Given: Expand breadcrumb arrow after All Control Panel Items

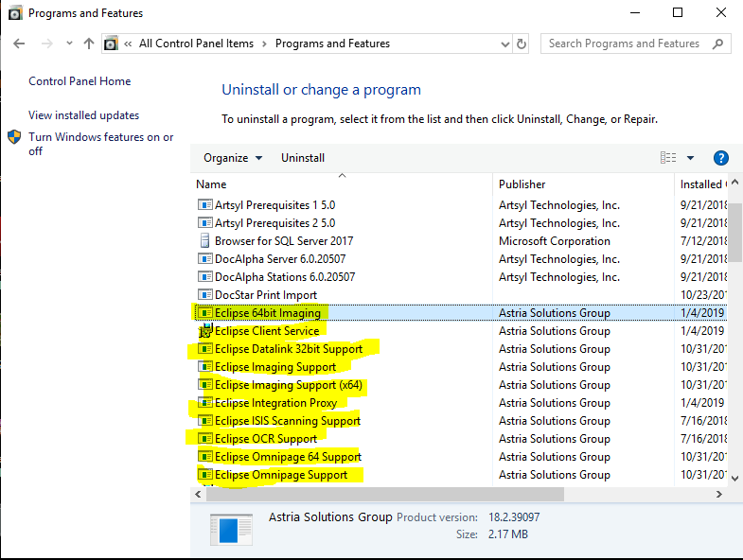Looking at the screenshot, I should [264, 44].
